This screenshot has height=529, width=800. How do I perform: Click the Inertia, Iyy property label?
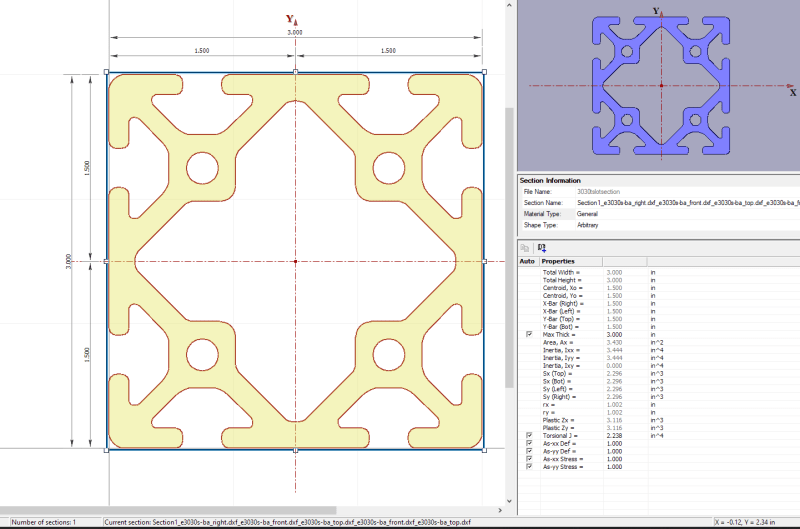tap(561, 358)
